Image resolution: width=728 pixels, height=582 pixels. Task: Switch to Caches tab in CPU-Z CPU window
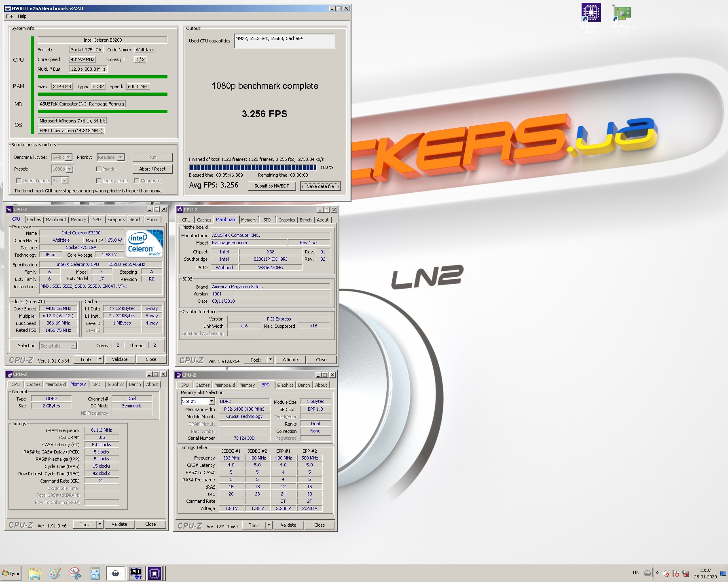[x=34, y=219]
